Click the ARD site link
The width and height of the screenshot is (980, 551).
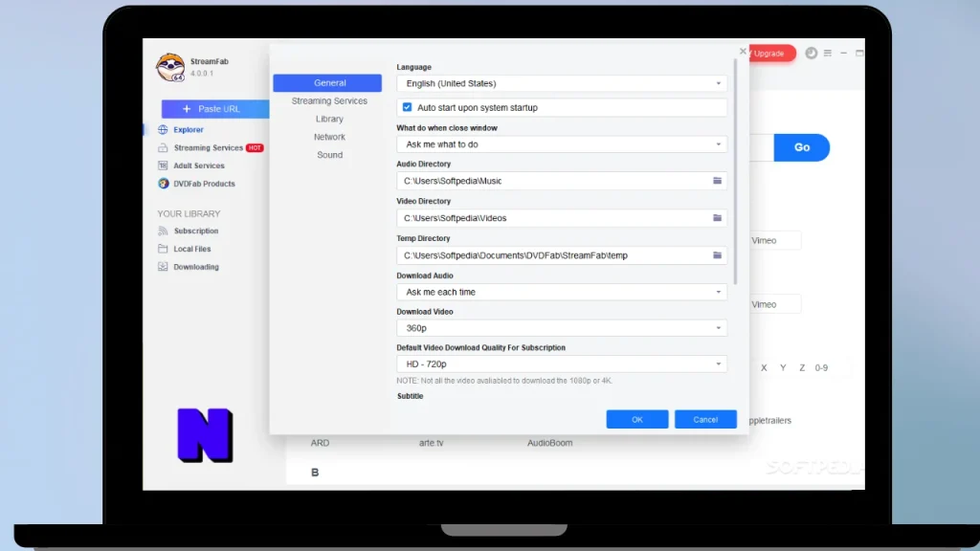click(x=320, y=443)
